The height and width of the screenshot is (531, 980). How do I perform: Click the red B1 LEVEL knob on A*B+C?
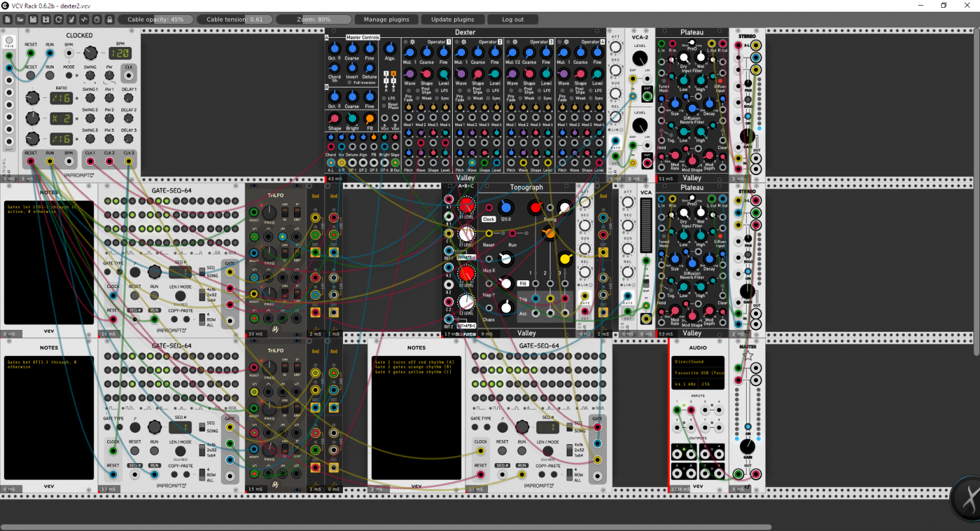point(466,206)
